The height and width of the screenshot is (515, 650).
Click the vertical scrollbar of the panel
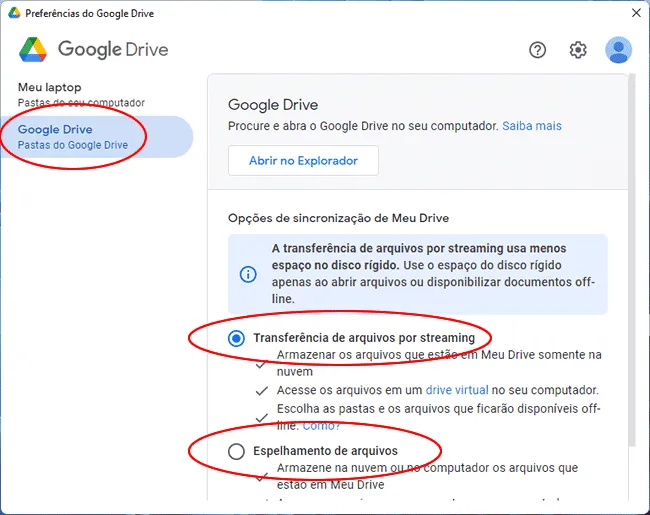click(x=632, y=260)
